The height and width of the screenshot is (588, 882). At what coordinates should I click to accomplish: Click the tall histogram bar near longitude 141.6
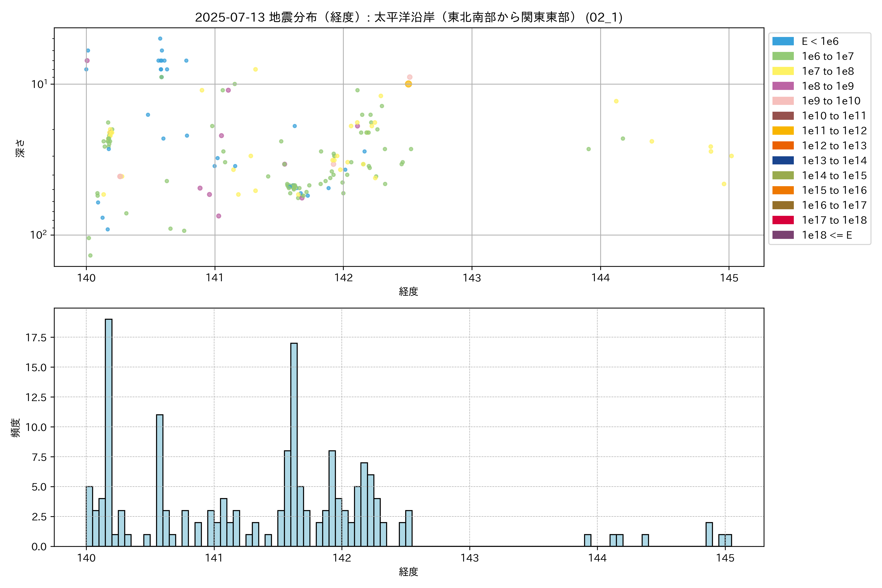click(x=294, y=444)
